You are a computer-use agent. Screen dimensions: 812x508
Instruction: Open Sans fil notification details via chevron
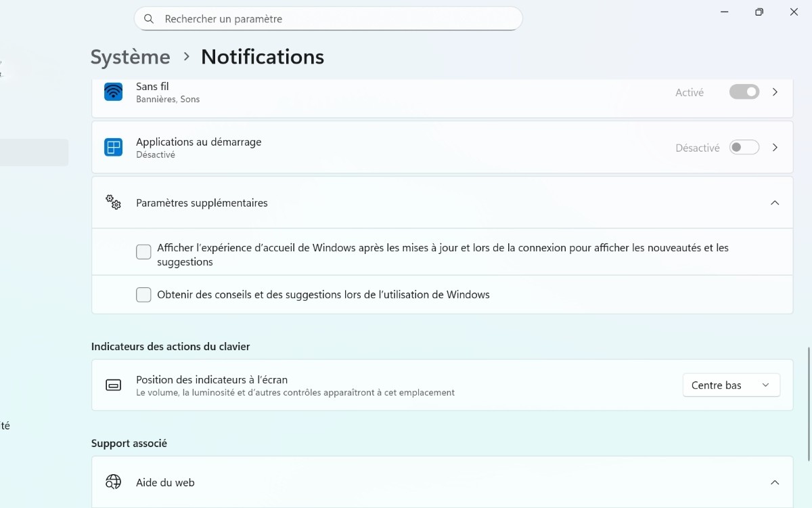[x=775, y=91]
